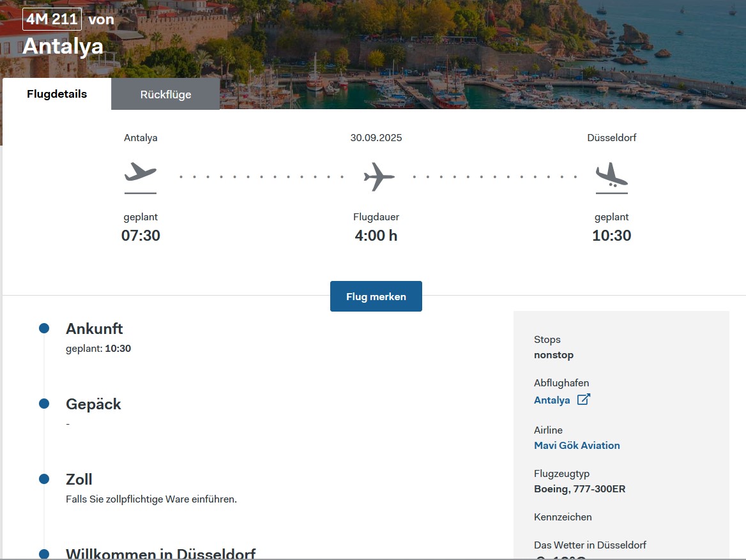This screenshot has height=560, width=746.
Task: Click the blue bullet next to Ankunft
Action: coord(44,328)
